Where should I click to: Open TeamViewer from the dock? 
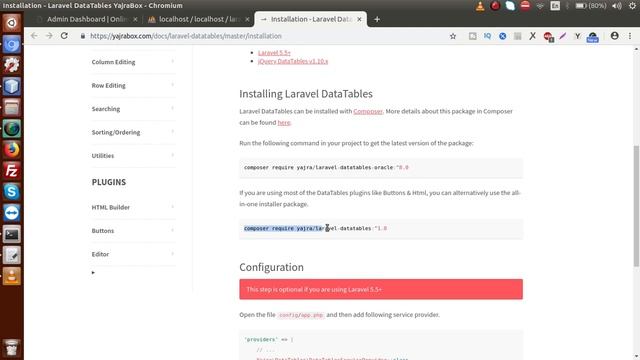pos(11,213)
